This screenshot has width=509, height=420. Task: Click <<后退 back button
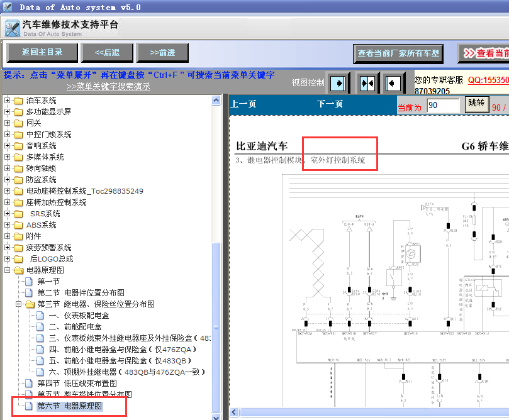pyautogui.click(x=107, y=53)
